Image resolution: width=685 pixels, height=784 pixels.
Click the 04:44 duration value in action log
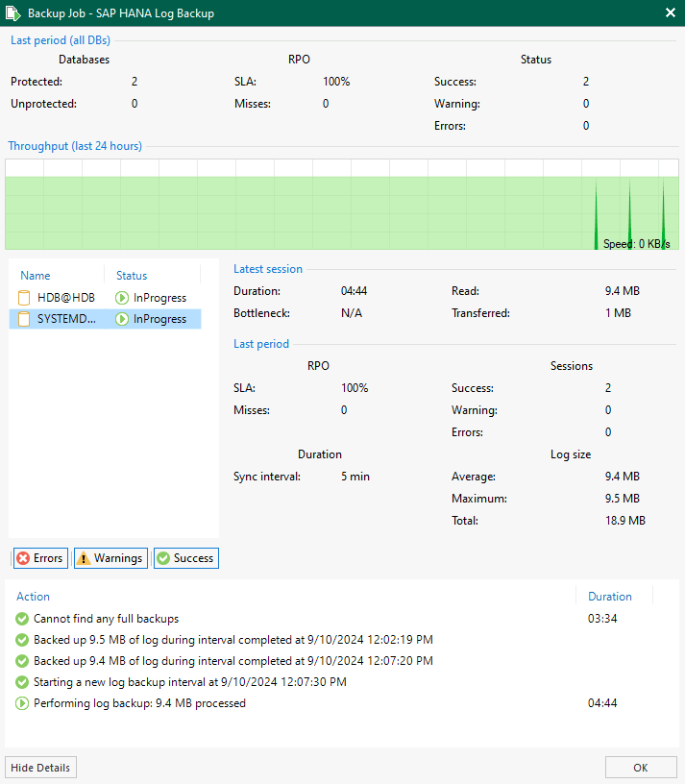[x=602, y=703]
